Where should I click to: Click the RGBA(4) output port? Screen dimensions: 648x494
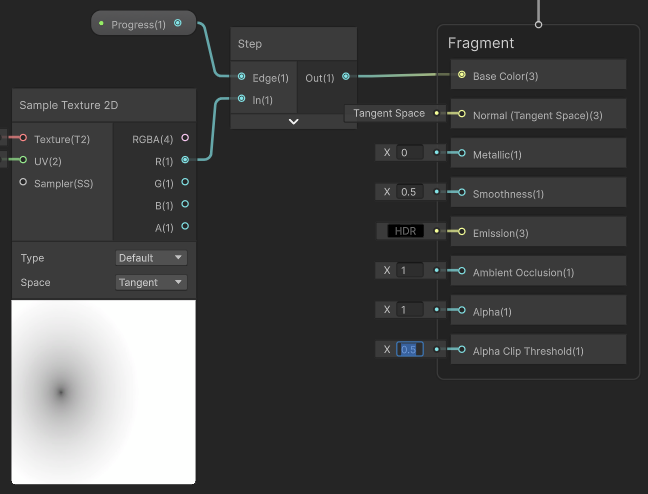[x=185, y=138]
